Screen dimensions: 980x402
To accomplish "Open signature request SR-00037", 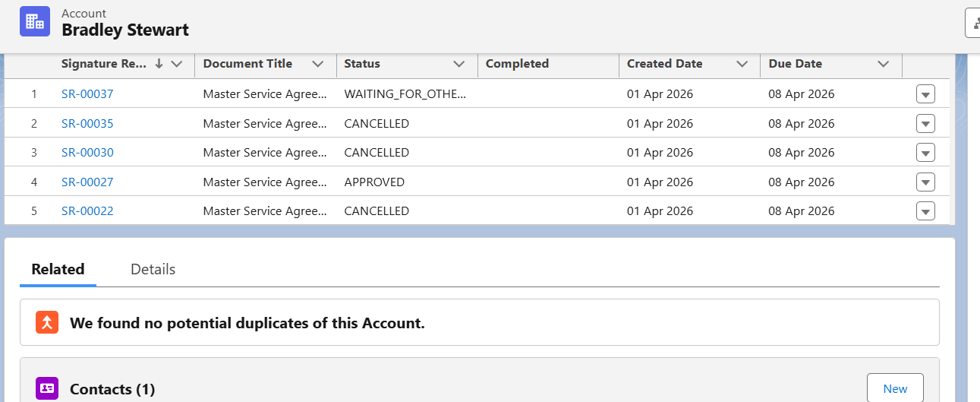I will [87, 94].
